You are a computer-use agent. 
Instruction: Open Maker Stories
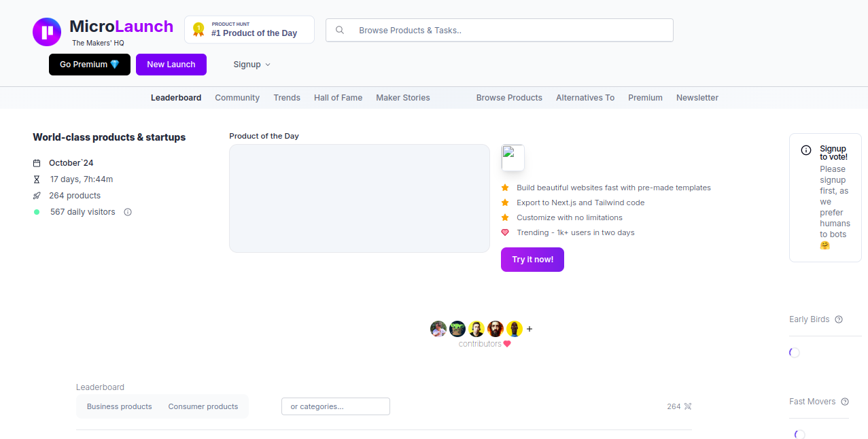[403, 98]
